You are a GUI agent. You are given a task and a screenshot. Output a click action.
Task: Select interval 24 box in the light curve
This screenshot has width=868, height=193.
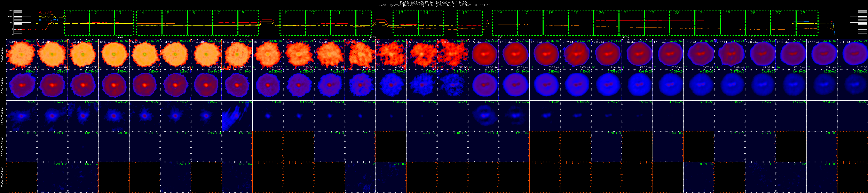707,23
